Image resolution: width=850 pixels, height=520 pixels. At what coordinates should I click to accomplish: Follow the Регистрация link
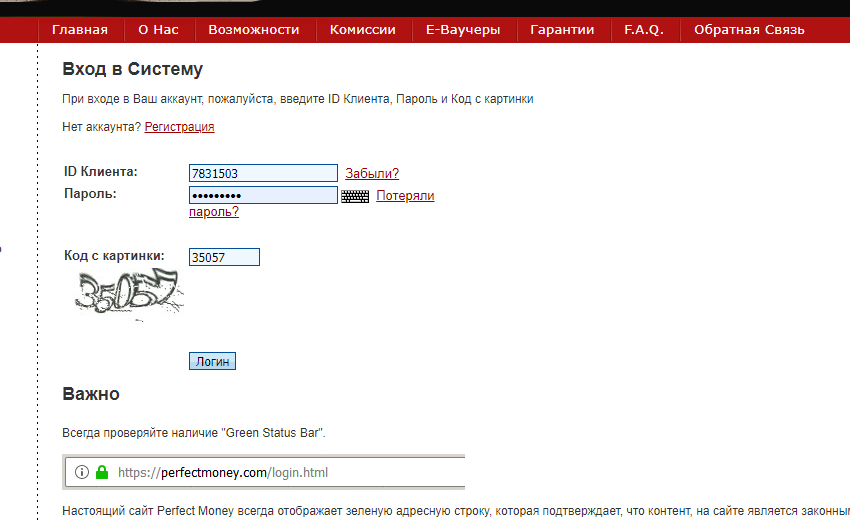(179, 127)
